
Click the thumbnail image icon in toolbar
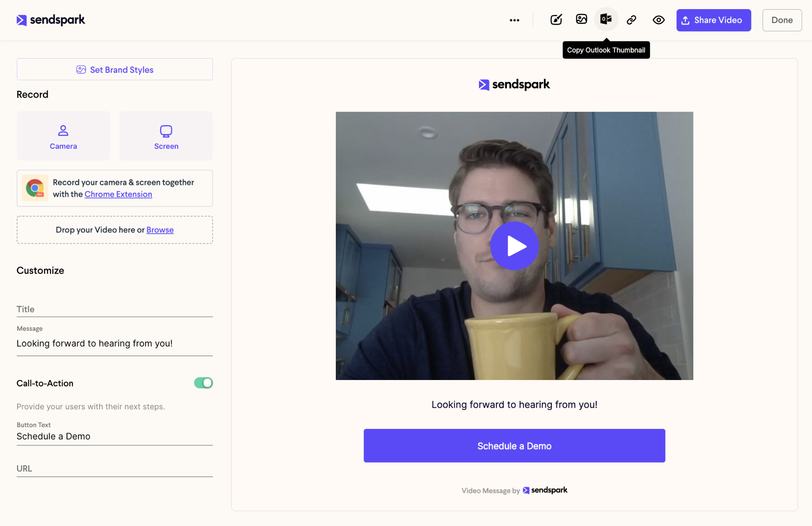[x=581, y=19]
